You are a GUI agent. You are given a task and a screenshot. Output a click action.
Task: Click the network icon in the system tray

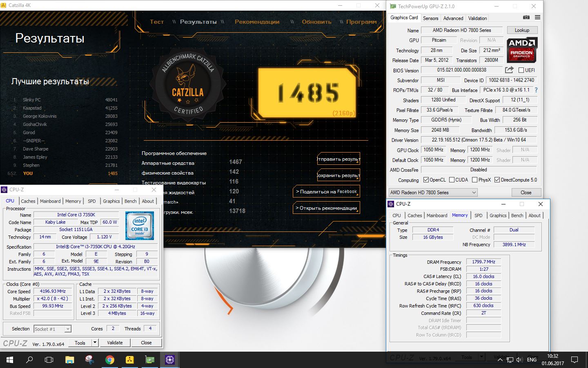click(510, 360)
